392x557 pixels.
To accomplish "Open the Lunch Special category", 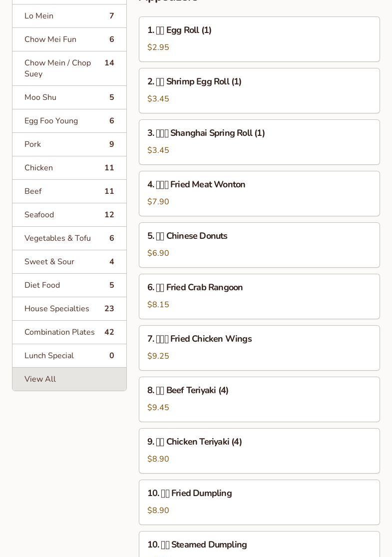I will [69, 356].
